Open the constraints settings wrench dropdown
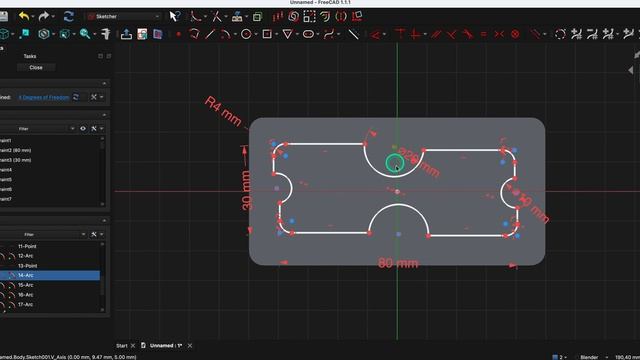The width and height of the screenshot is (640, 360). click(97, 129)
